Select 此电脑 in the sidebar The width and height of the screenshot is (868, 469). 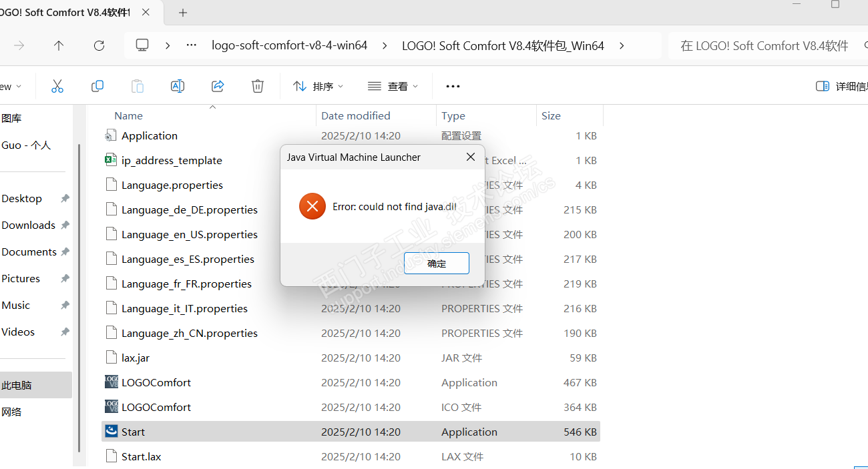pyautogui.click(x=36, y=385)
